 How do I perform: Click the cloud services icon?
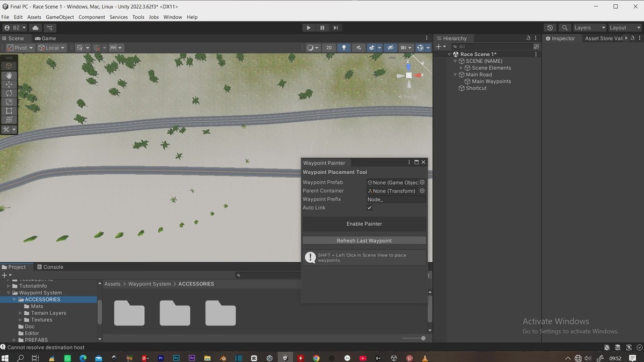[x=35, y=28]
